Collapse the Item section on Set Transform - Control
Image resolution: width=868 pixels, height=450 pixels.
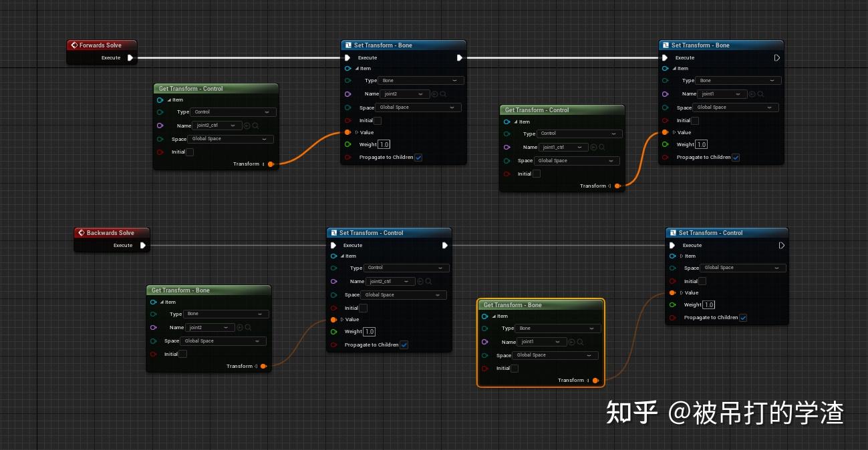click(343, 256)
